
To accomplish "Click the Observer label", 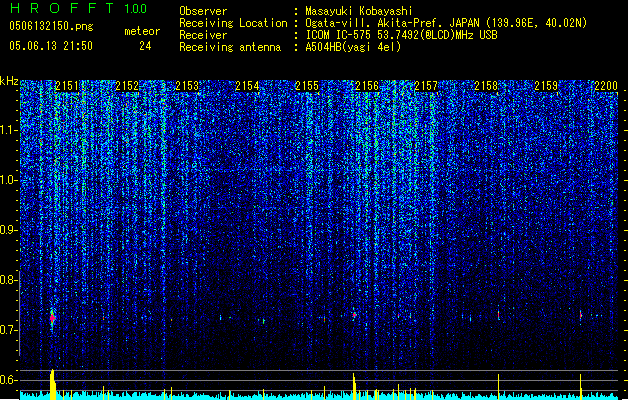I will pos(203,11).
